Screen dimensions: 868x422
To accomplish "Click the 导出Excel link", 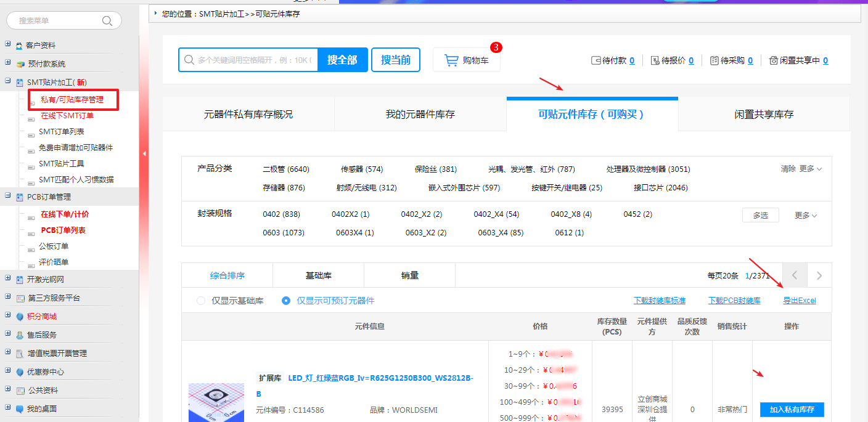I will (x=799, y=301).
